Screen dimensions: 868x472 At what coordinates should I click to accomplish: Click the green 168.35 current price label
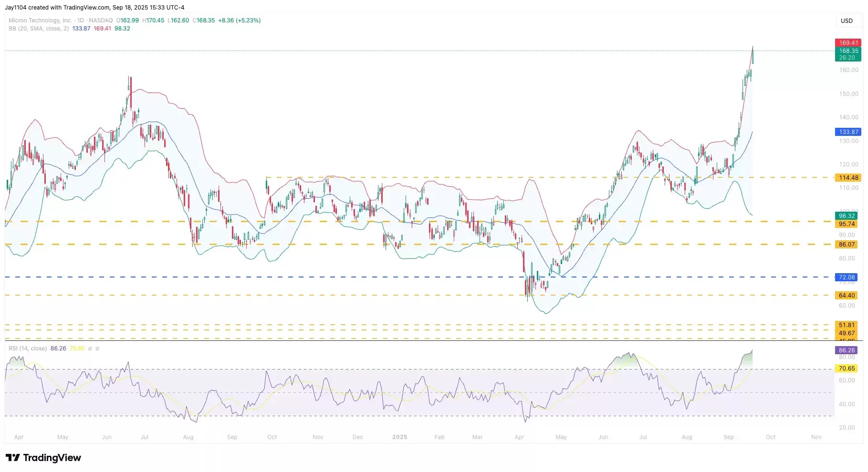click(848, 51)
